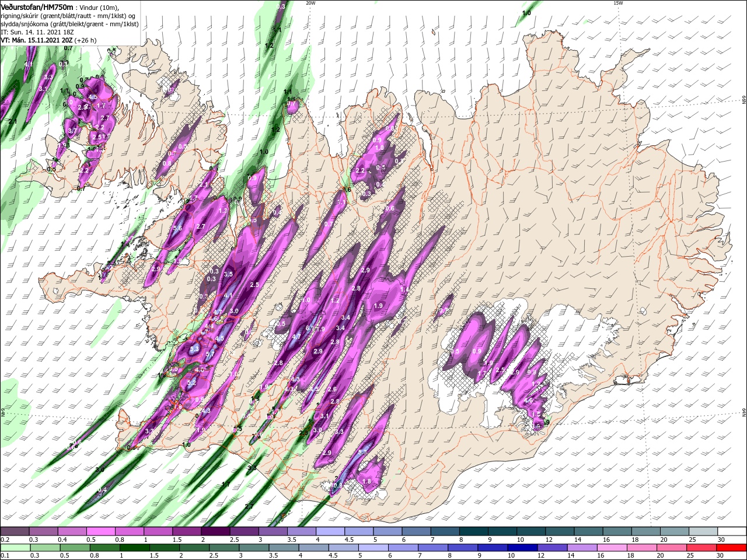This screenshot has height=560, width=747.
Task: Pick lower scale swatch between 0.8 and 1
Action: tap(104, 548)
